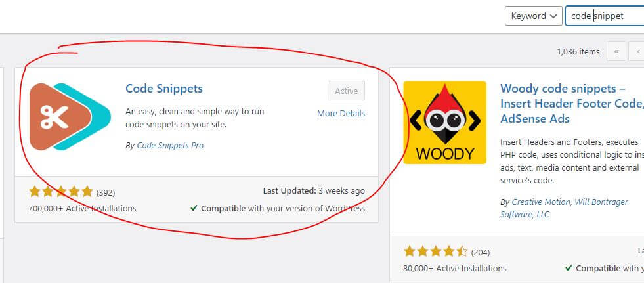Click the green compatible checkmark under Woody

pos(569,268)
